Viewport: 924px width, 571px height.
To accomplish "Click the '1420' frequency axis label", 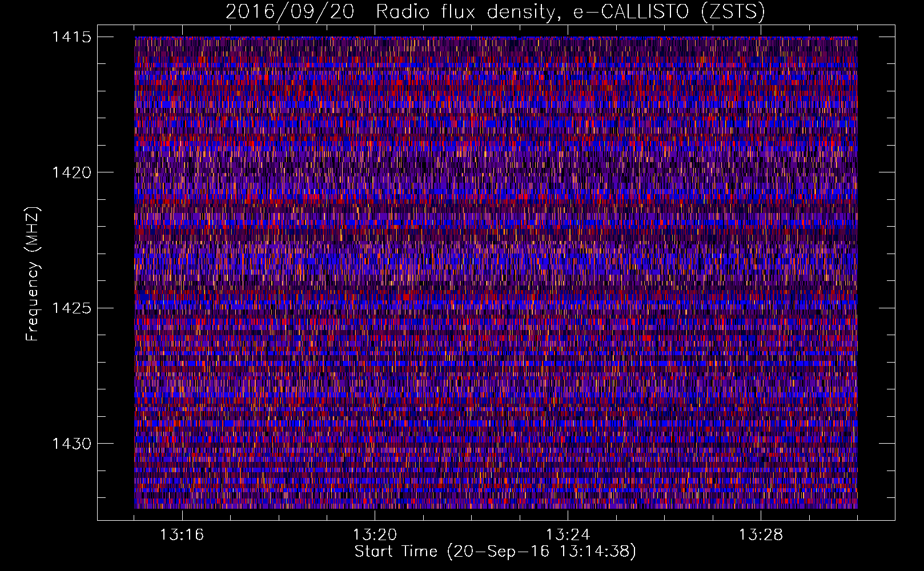I will pyautogui.click(x=71, y=172).
